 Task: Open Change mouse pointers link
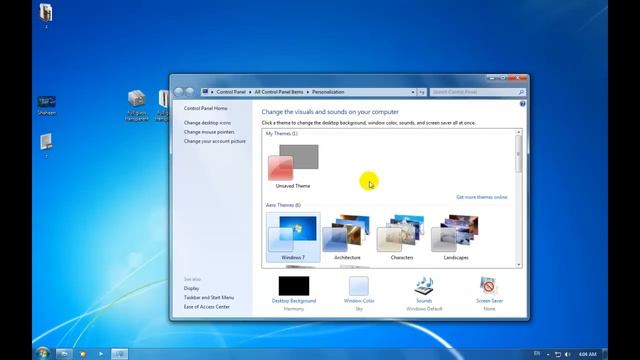(x=209, y=132)
